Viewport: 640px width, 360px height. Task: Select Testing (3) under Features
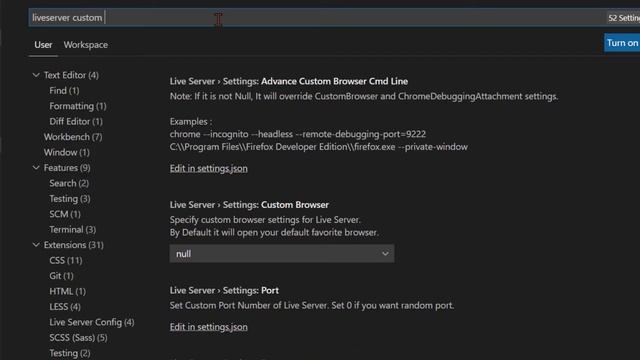click(x=70, y=199)
